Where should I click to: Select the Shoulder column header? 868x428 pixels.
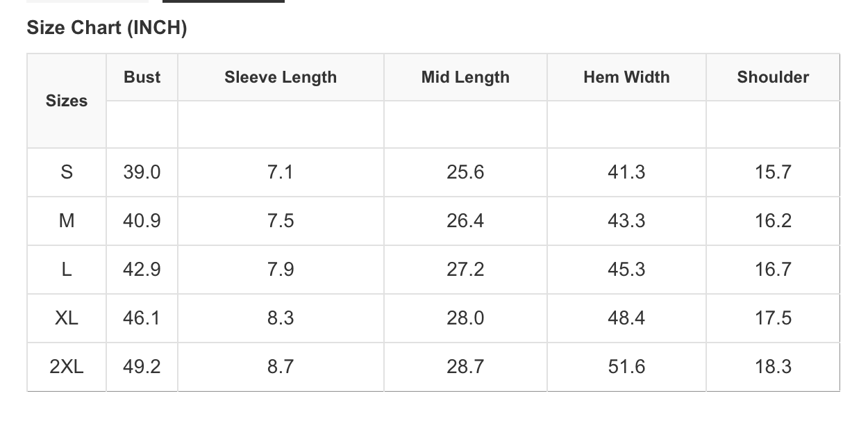[773, 77]
